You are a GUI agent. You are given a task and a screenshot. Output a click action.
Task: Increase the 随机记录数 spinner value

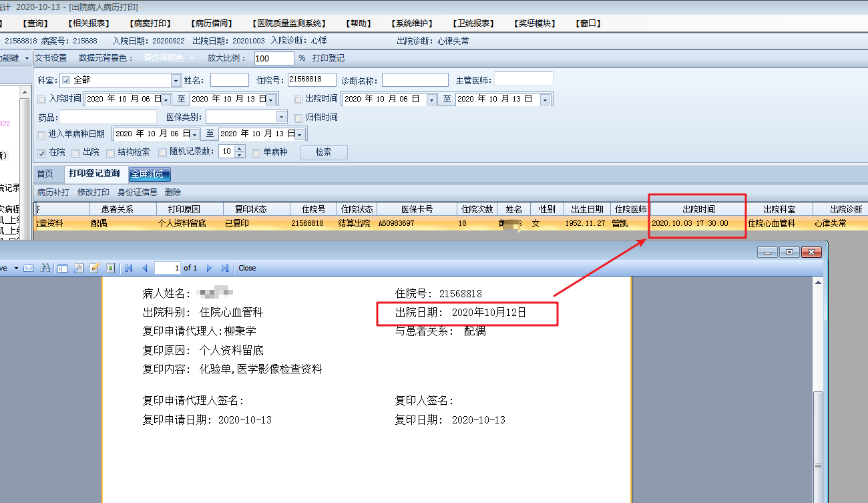pyautogui.click(x=240, y=148)
